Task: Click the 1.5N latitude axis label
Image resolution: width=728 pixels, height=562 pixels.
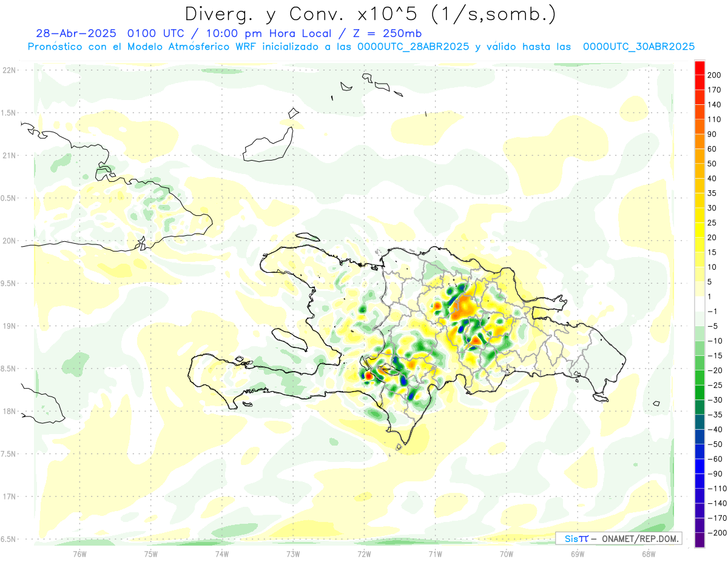Action: coord(9,113)
